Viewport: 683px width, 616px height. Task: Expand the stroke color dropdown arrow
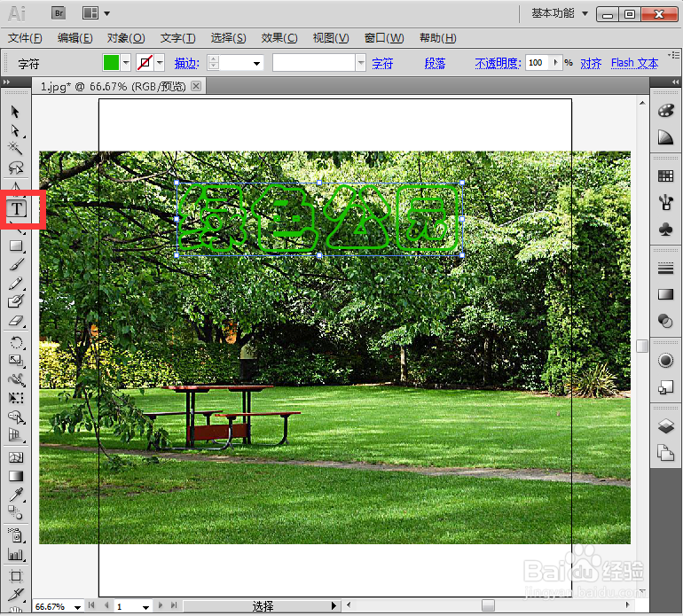click(x=160, y=63)
